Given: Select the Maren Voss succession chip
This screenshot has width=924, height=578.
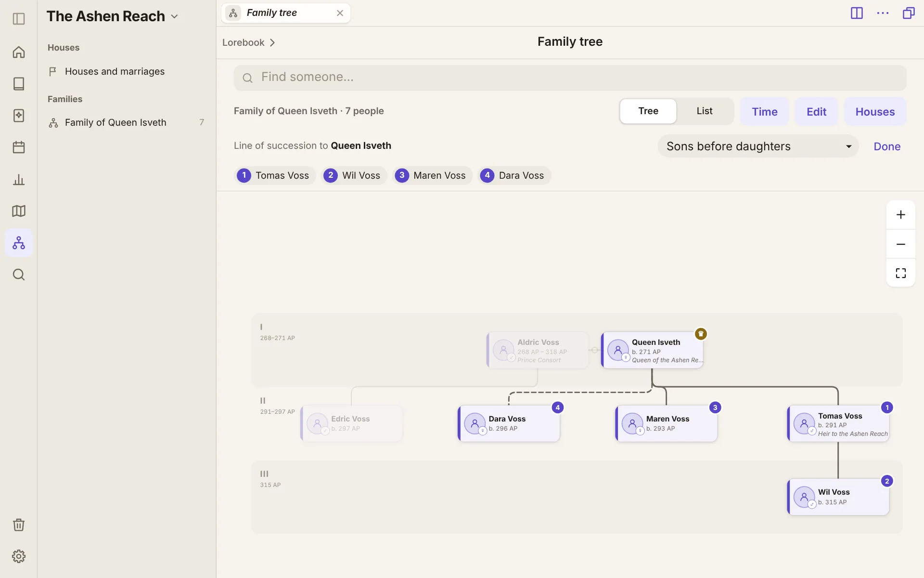Looking at the screenshot, I should (432, 175).
